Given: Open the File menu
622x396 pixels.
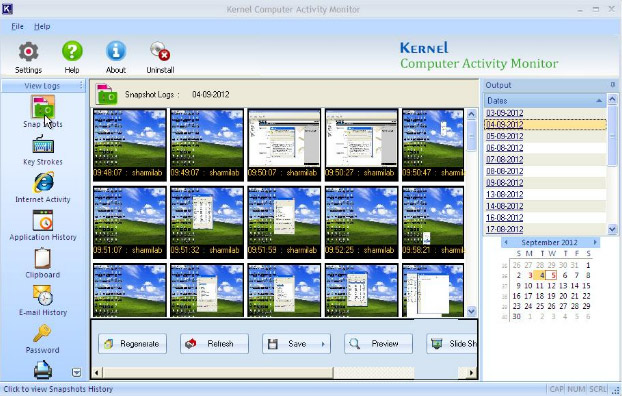Looking at the screenshot, I should click(17, 27).
